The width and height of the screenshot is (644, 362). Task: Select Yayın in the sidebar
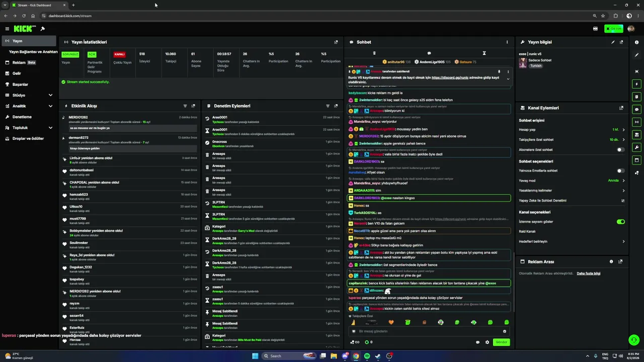click(x=29, y=41)
